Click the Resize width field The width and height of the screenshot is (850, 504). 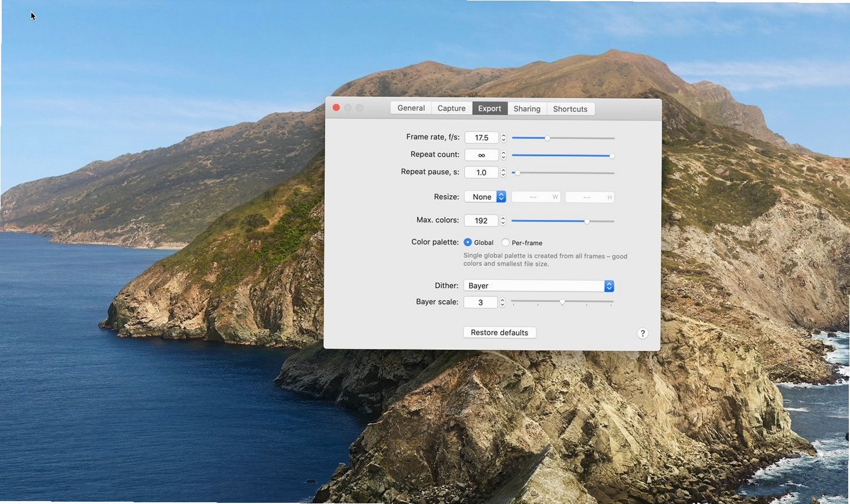point(536,197)
